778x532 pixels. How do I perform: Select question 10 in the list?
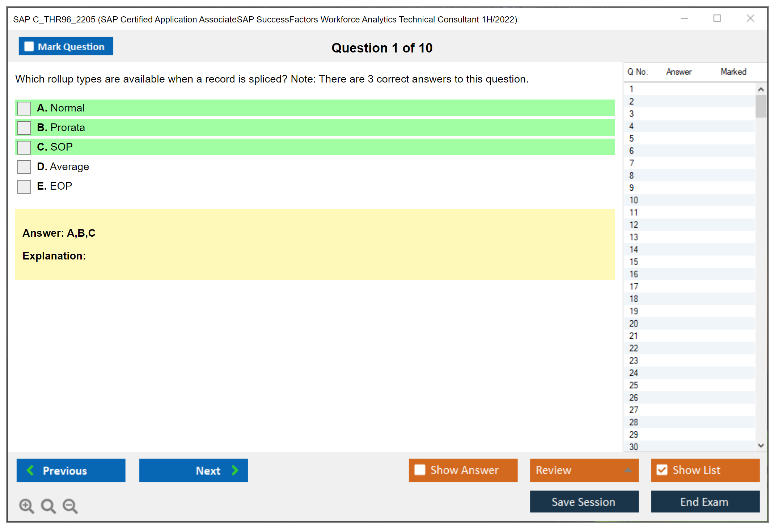point(634,200)
